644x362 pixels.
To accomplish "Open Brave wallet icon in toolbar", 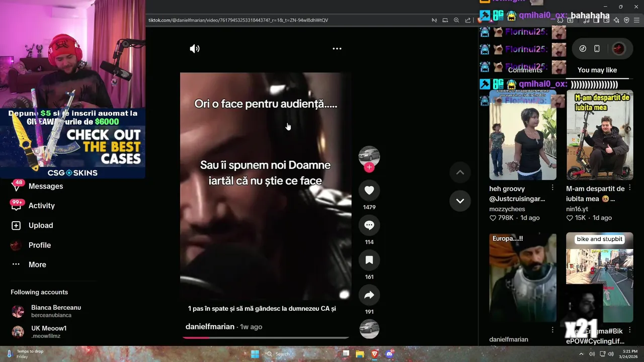I will [x=606, y=20].
